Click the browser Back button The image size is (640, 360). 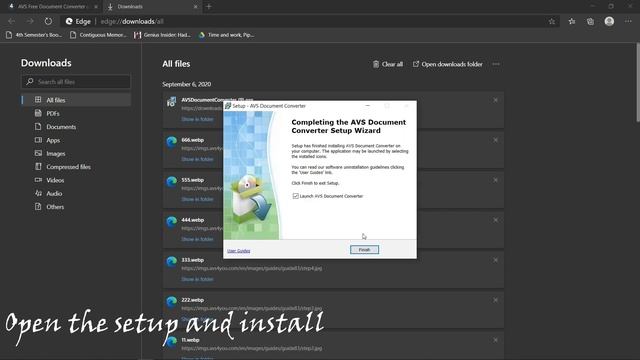pyautogui.click(x=11, y=21)
